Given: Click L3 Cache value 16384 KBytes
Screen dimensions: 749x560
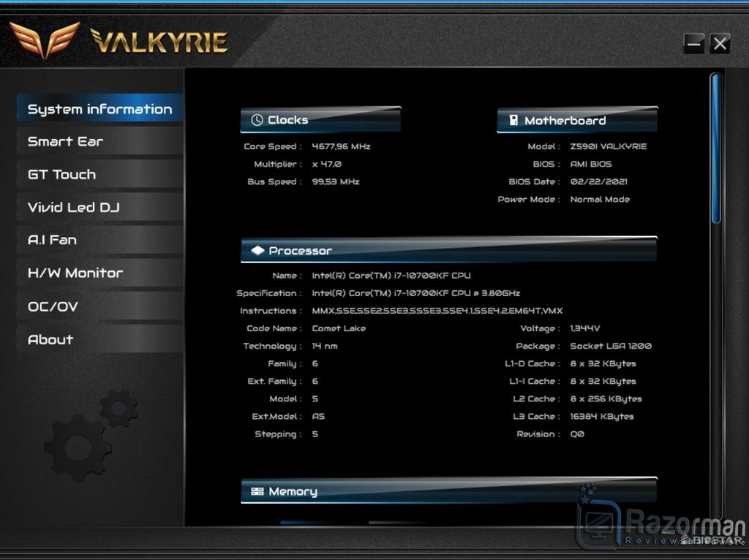Looking at the screenshot, I should (x=602, y=417).
